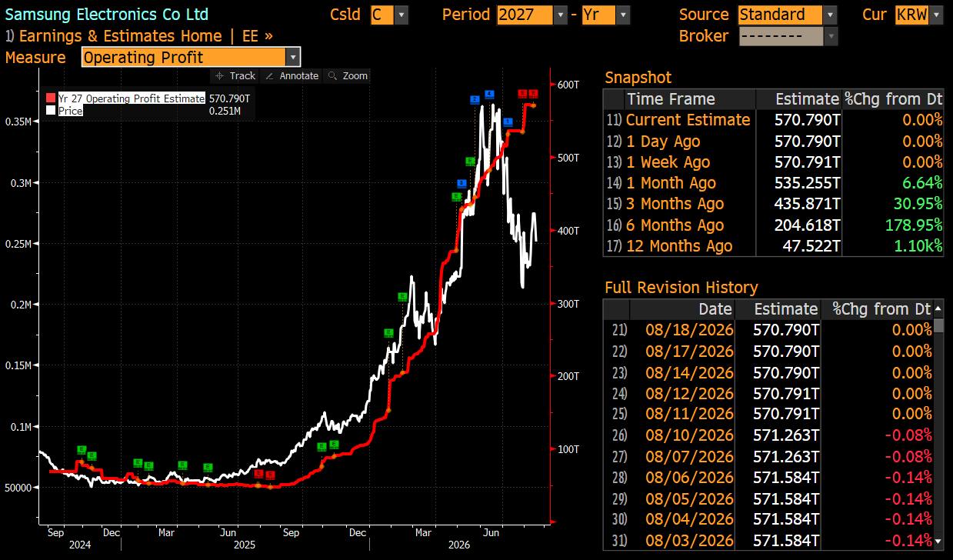
Task: Open the Broker dropdown arrow
Action: click(x=831, y=36)
